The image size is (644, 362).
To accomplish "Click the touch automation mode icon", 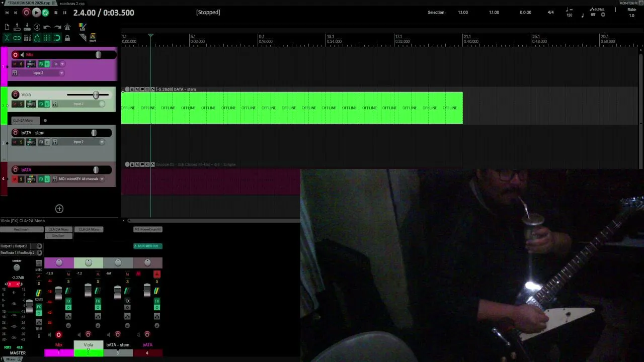I will [93, 38].
